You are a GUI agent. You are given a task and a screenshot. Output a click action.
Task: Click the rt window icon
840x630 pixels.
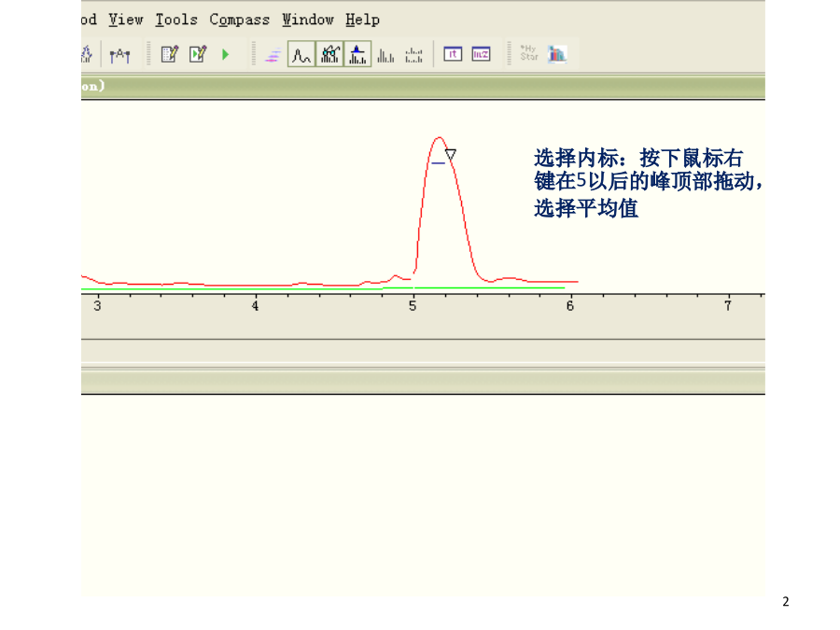point(453,54)
